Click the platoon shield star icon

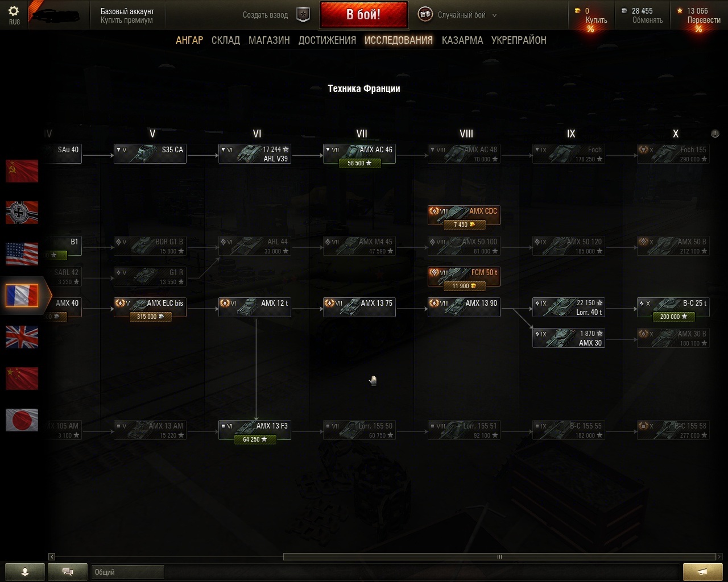tap(304, 15)
